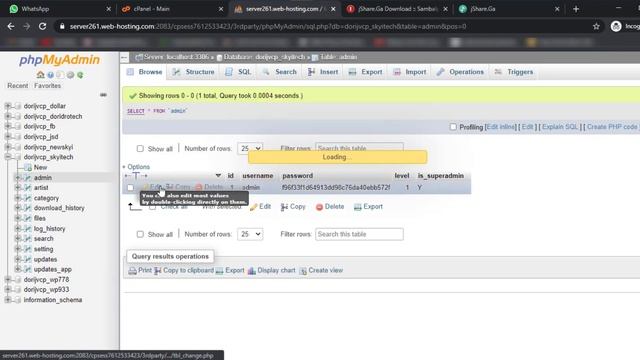
Task: Click the table icon beside artist
Action: coord(28,188)
